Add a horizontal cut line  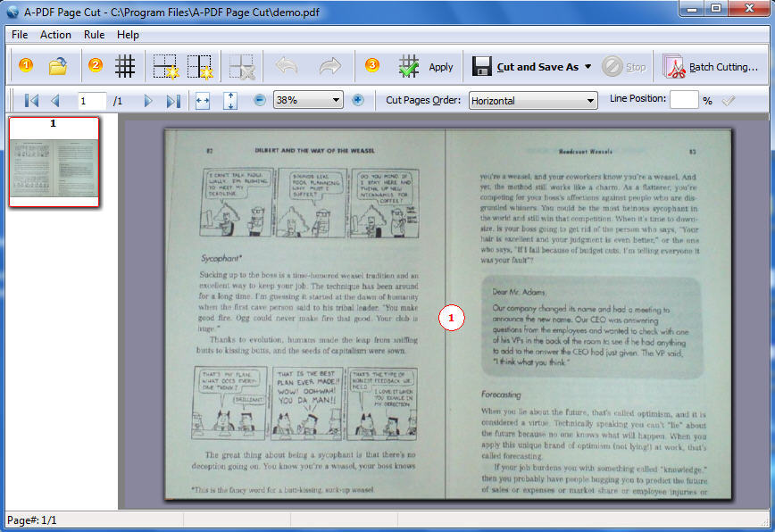[165, 66]
